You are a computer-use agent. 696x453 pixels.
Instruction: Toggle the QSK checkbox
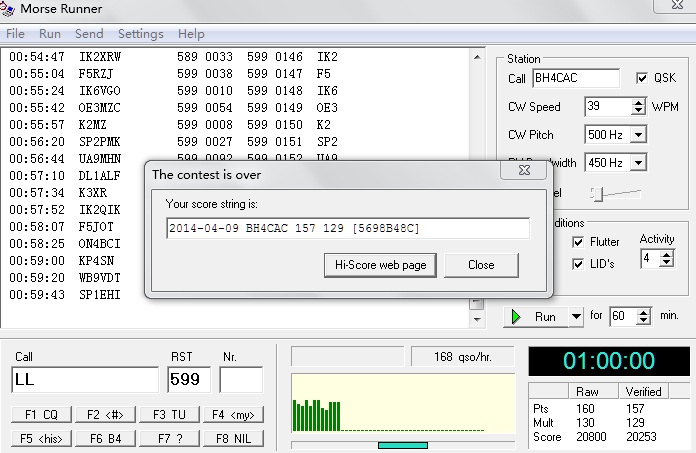click(641, 78)
